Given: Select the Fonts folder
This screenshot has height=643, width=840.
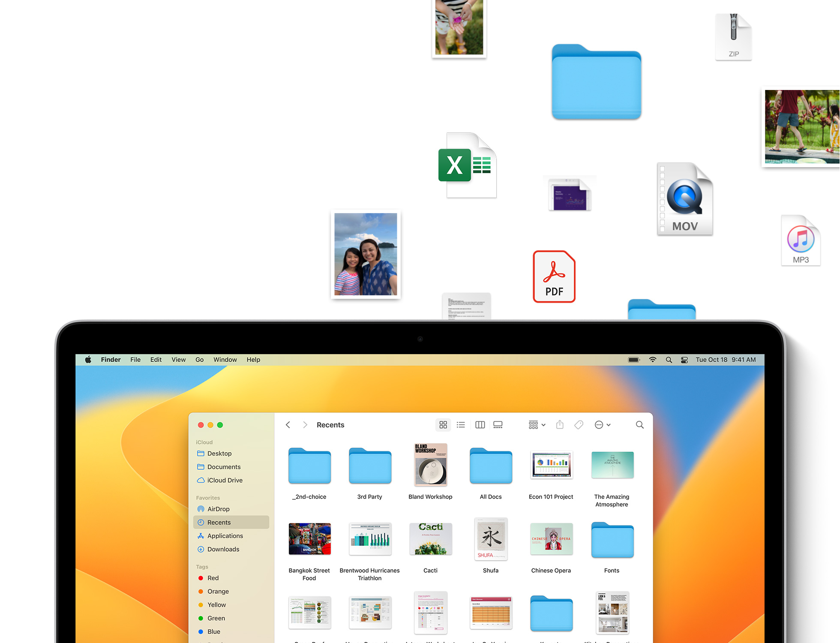Looking at the screenshot, I should [612, 540].
